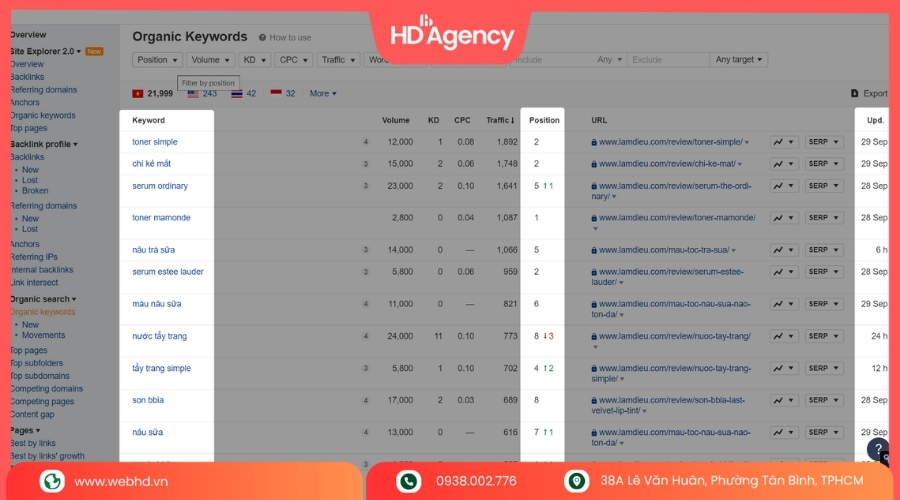
Task: Select the Thailand flag with 42 keywords
Action: point(243,94)
